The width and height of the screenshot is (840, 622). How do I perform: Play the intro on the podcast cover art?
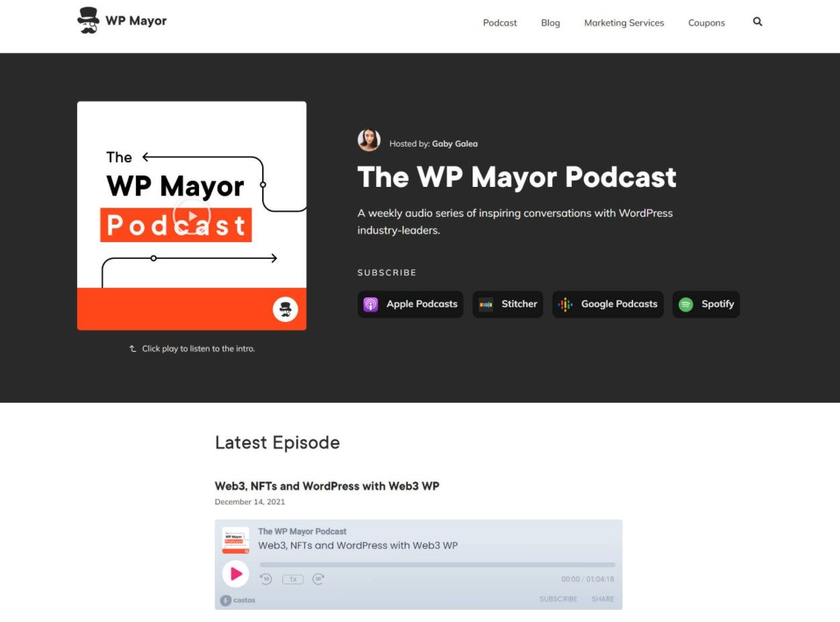click(192, 216)
